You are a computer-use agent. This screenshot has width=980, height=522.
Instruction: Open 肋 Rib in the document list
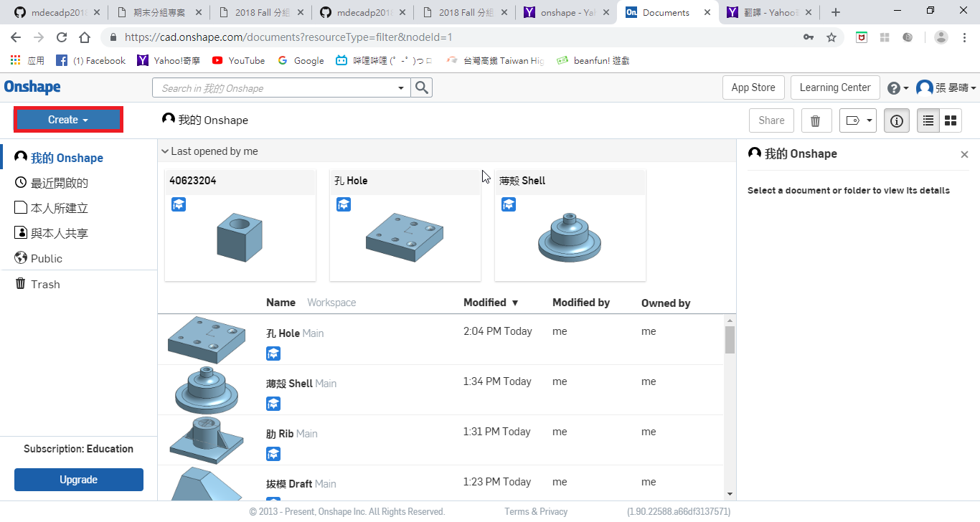(x=280, y=434)
